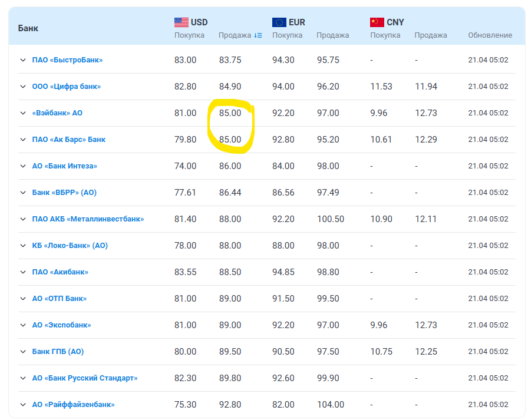Expand the ПАО АКБ «Металлинвестбанк» row
The width and height of the screenshot is (528, 420).
tap(23, 219)
